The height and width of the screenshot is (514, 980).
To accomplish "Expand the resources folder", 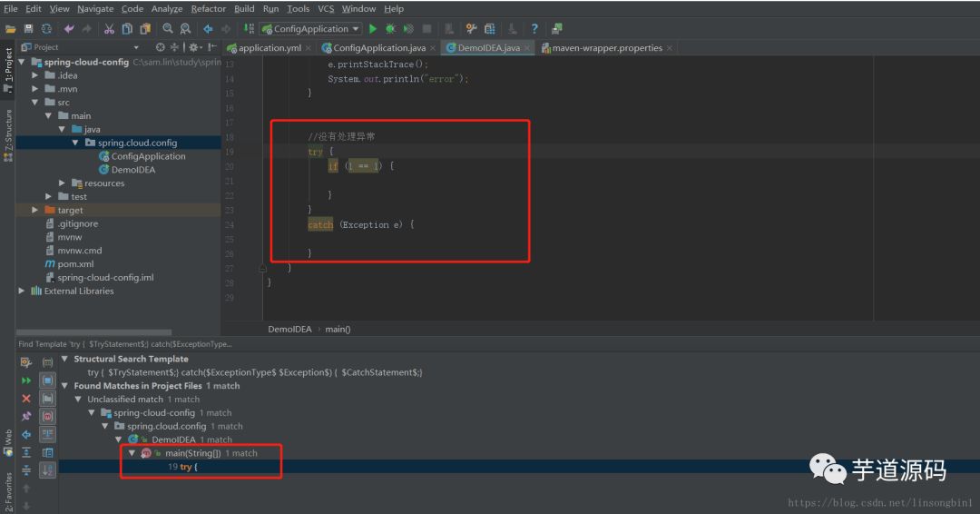I will (62, 183).
